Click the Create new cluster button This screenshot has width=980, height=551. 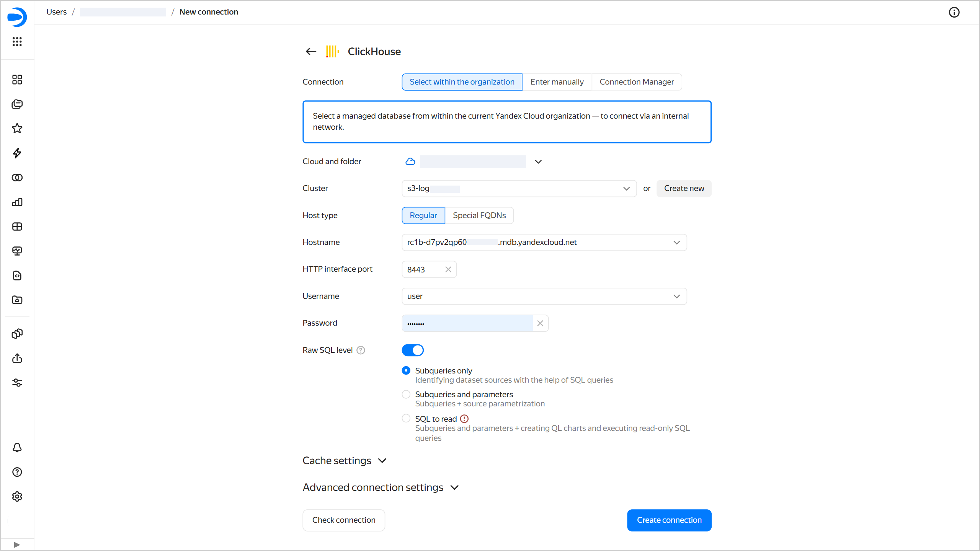684,189
